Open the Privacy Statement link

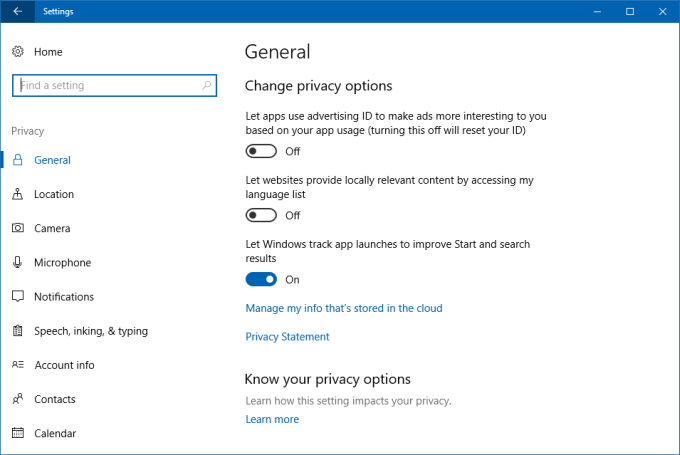pos(287,337)
